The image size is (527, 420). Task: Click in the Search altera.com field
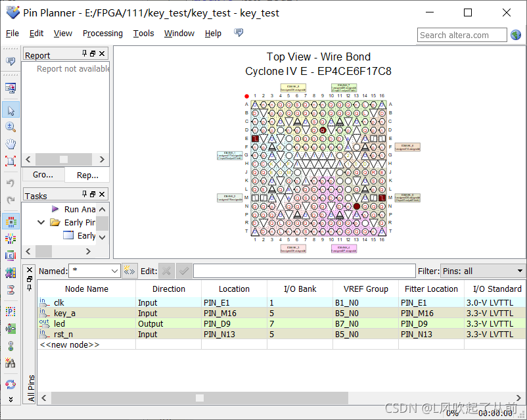[462, 35]
